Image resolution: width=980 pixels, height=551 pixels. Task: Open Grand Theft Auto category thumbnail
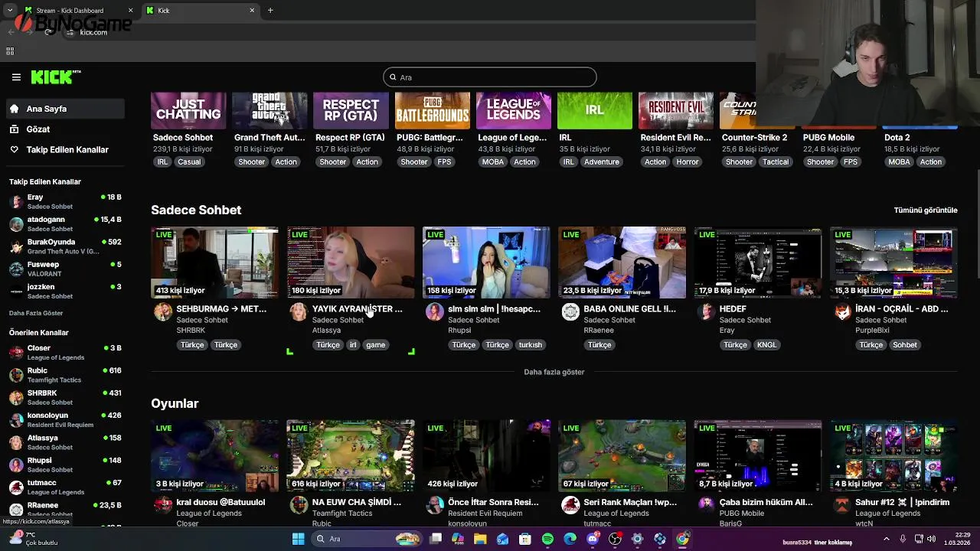(269, 110)
